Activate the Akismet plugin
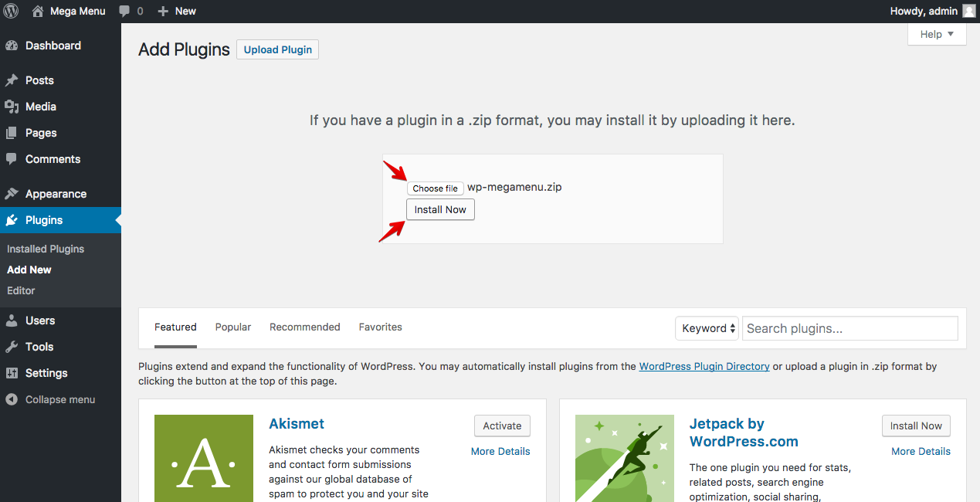This screenshot has height=502, width=980. click(x=501, y=426)
